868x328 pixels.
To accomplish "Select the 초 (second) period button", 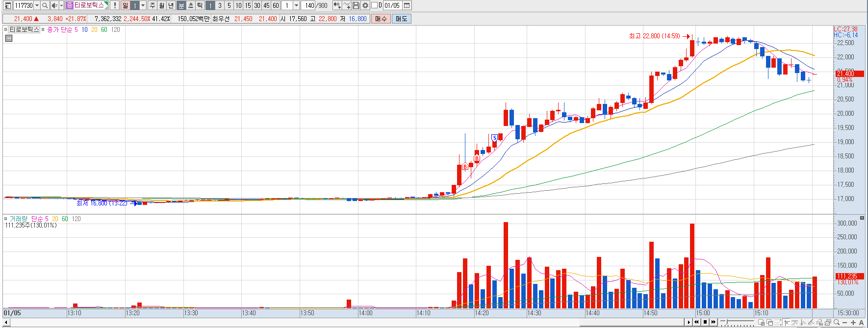I will (x=190, y=5).
